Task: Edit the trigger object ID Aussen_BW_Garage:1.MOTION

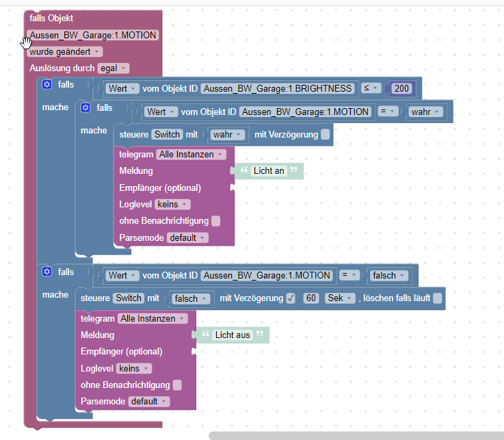Action: pyautogui.click(x=93, y=35)
